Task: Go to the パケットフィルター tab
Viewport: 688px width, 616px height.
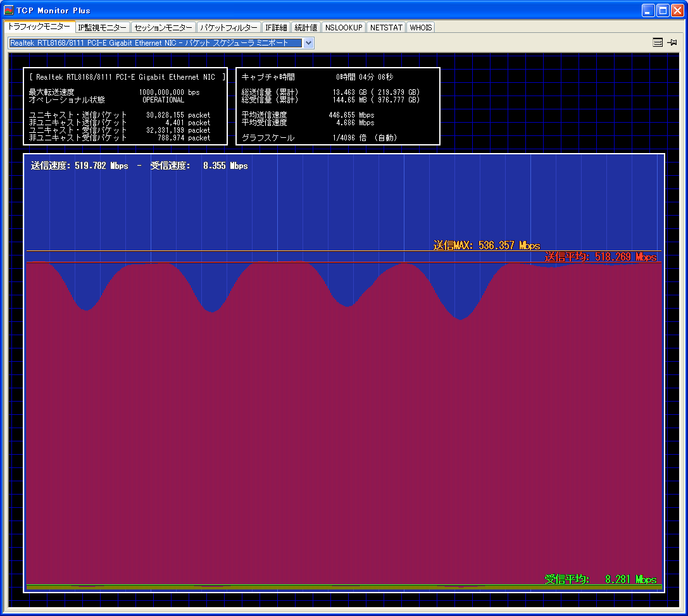Action: [x=228, y=28]
